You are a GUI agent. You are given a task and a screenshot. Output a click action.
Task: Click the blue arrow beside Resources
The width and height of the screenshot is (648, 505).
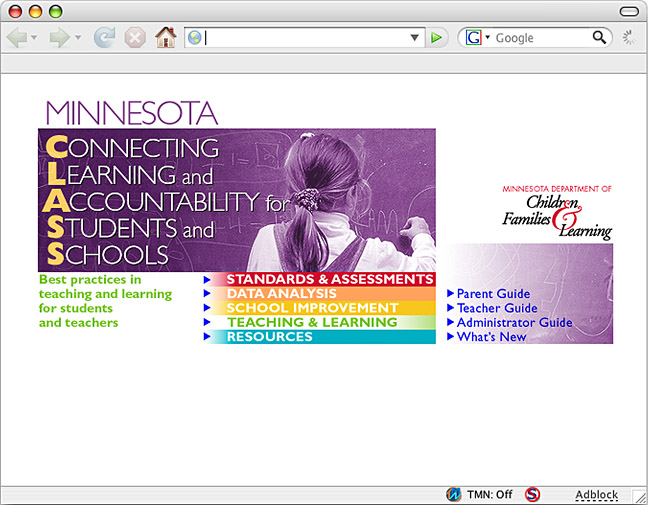pos(207,337)
